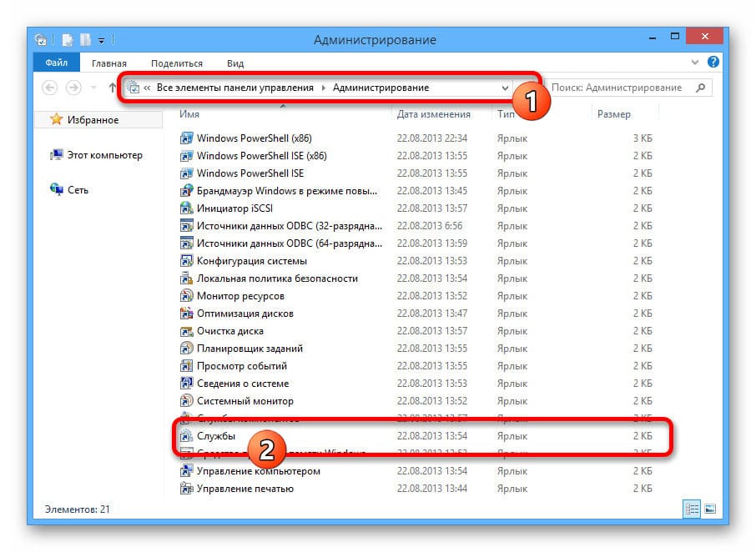Click the Properties icon in quick access toolbar
Image resolution: width=756 pixels, height=552 pixels.
click(67, 40)
